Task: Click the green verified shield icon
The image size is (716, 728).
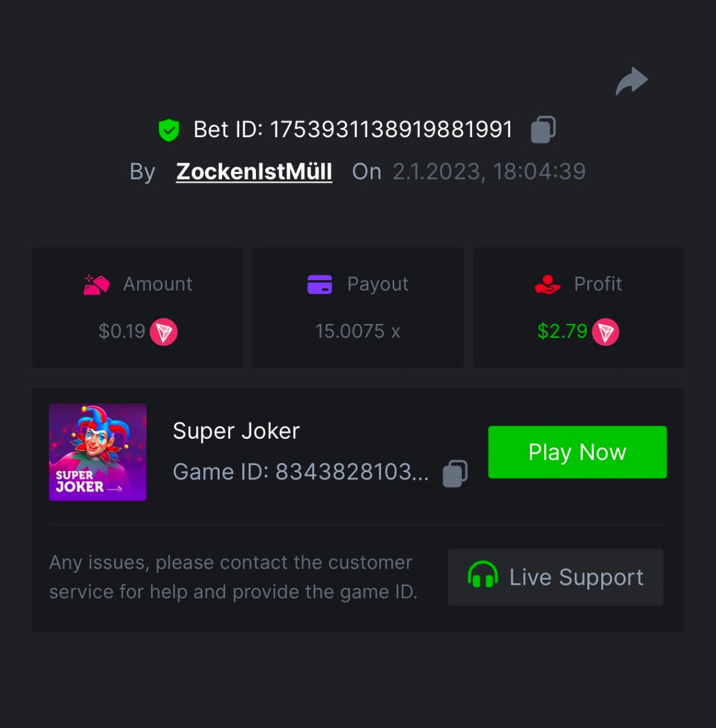Action: pyautogui.click(x=169, y=130)
